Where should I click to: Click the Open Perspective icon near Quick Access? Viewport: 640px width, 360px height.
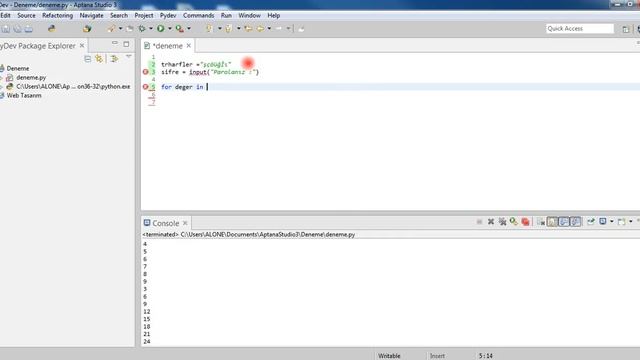[x=625, y=29]
